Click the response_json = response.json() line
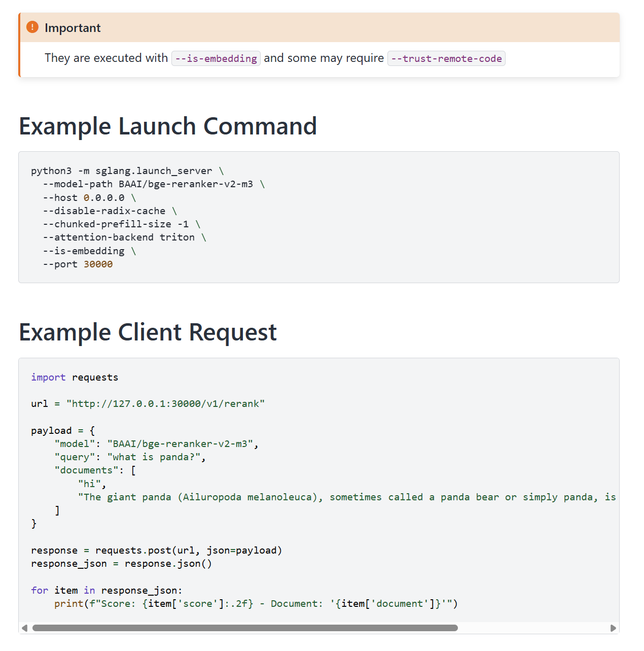The image size is (644, 651). point(121,564)
